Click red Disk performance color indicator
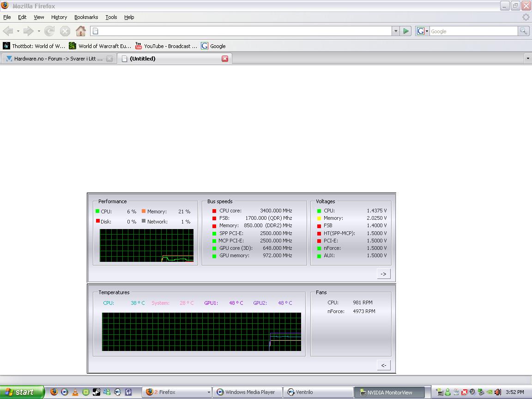 pos(98,221)
